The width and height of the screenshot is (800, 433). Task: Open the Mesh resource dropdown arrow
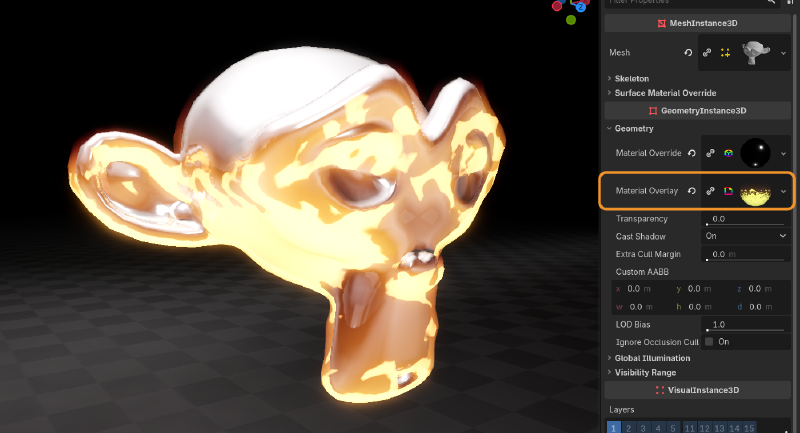tap(783, 53)
